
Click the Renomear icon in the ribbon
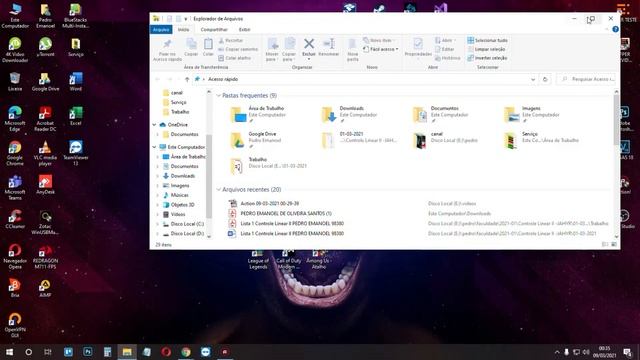[x=329, y=44]
